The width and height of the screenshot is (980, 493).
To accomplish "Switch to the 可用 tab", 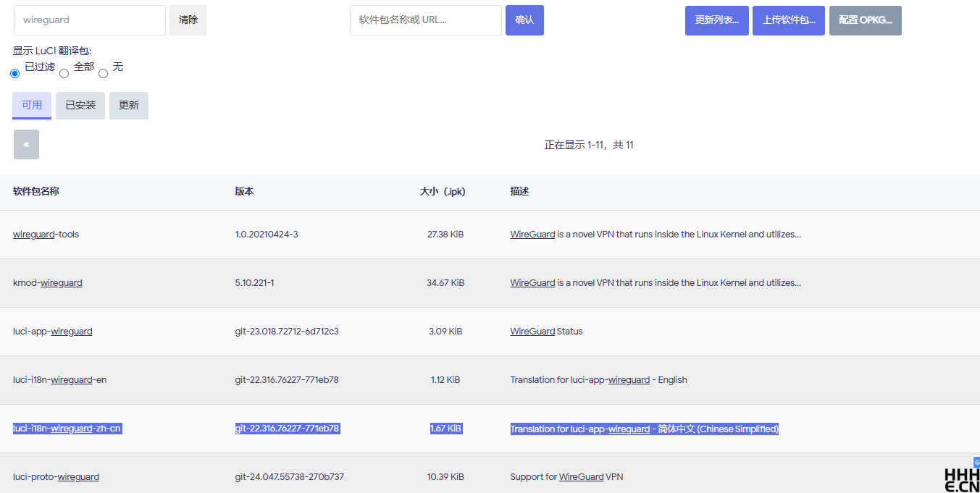I will pos(32,105).
